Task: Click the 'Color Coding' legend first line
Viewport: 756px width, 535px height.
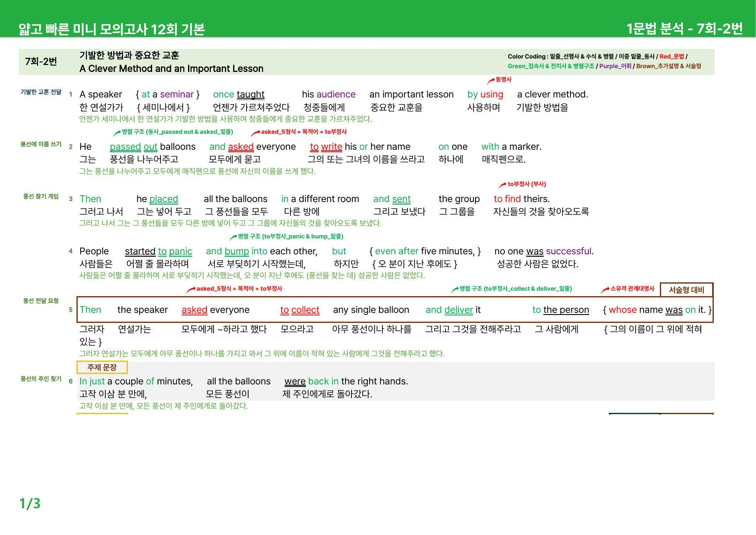Action: point(598,56)
